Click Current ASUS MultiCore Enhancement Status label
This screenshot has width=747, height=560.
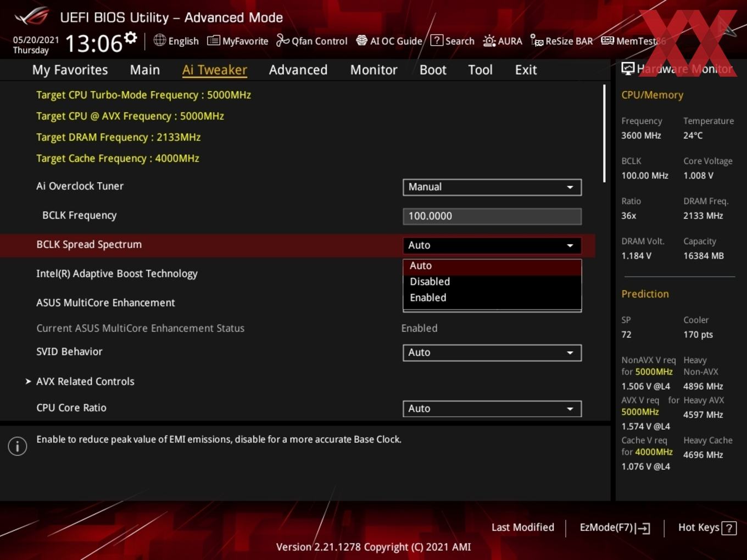[x=140, y=328]
